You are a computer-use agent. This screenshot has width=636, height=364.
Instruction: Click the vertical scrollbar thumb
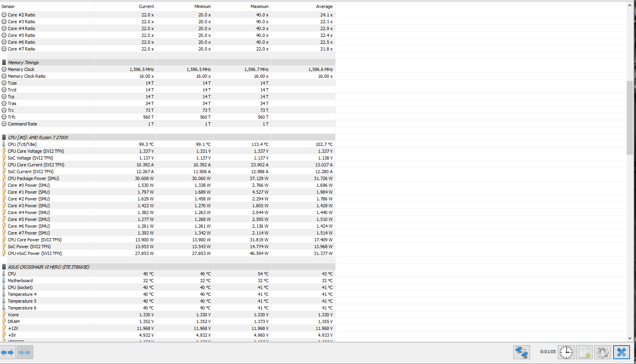630,117
